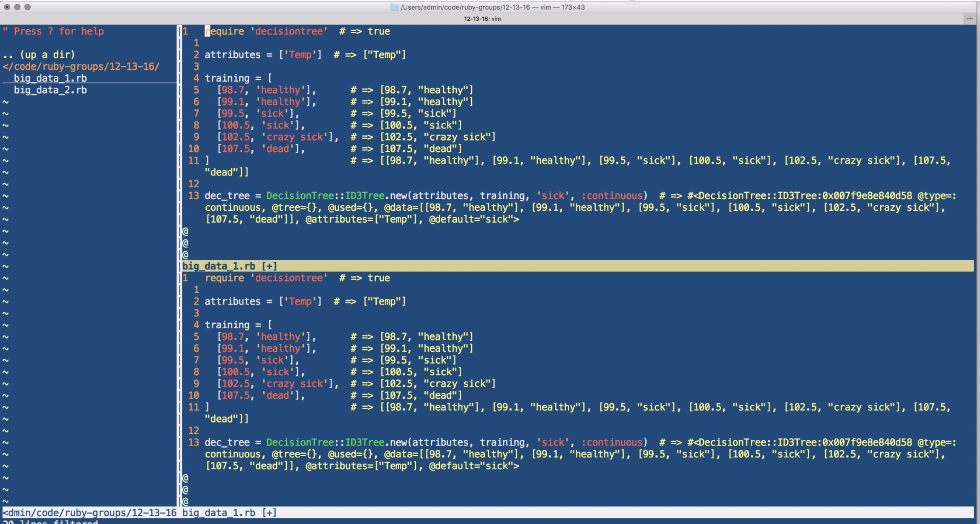Screen dimensions: 980x524
Task: Open big_data_2.rb in the file tree
Action: pyautogui.click(x=50, y=90)
